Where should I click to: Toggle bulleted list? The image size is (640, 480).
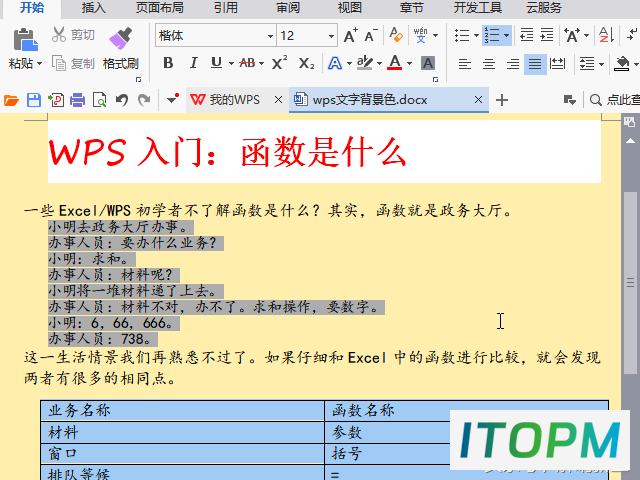tap(462, 35)
